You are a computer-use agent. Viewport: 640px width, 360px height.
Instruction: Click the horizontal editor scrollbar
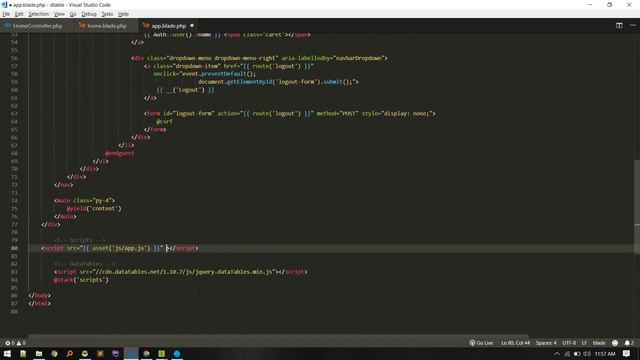click(278, 336)
